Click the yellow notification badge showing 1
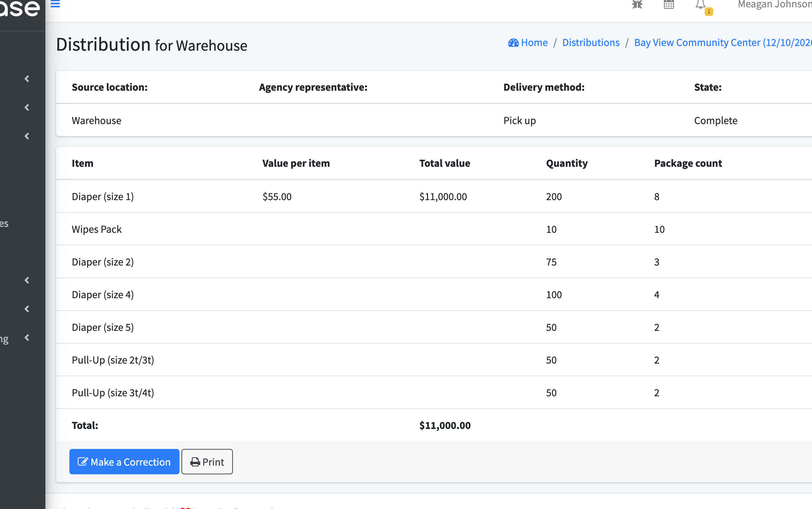The width and height of the screenshot is (812, 509). (x=708, y=11)
